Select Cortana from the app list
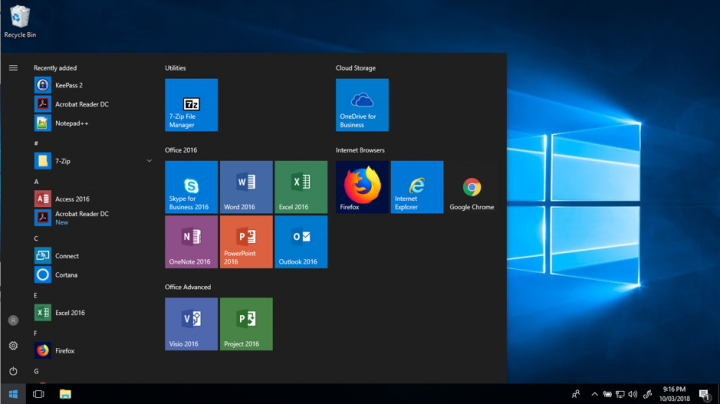Viewport: 720px width, 404px height. point(66,275)
